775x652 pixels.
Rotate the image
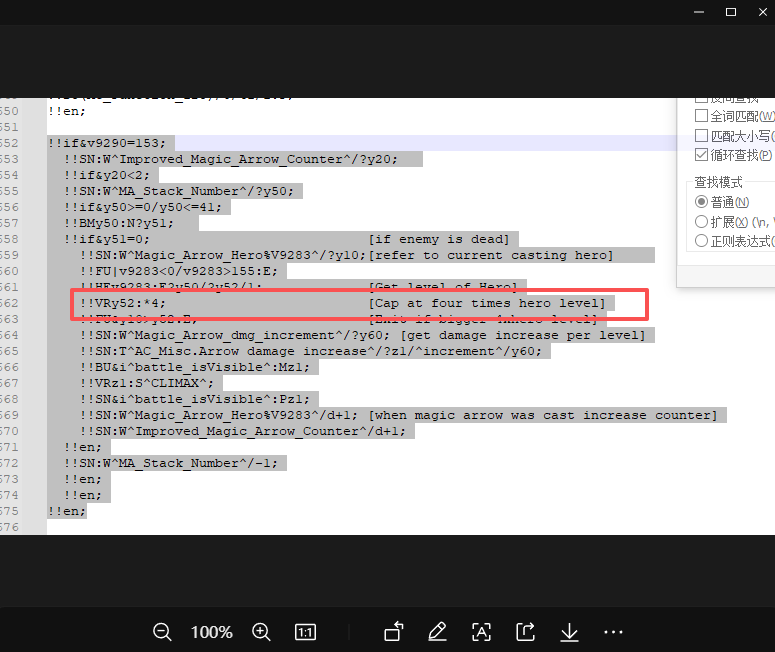coord(393,632)
